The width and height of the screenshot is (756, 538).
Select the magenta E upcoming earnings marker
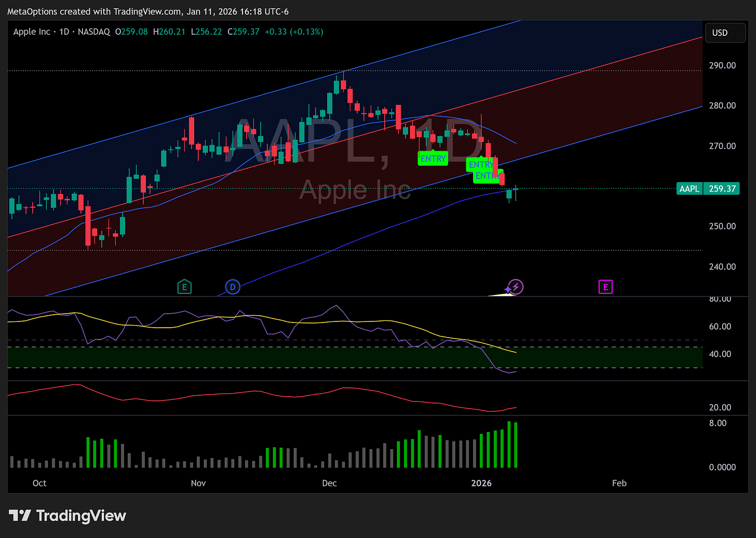[605, 286]
